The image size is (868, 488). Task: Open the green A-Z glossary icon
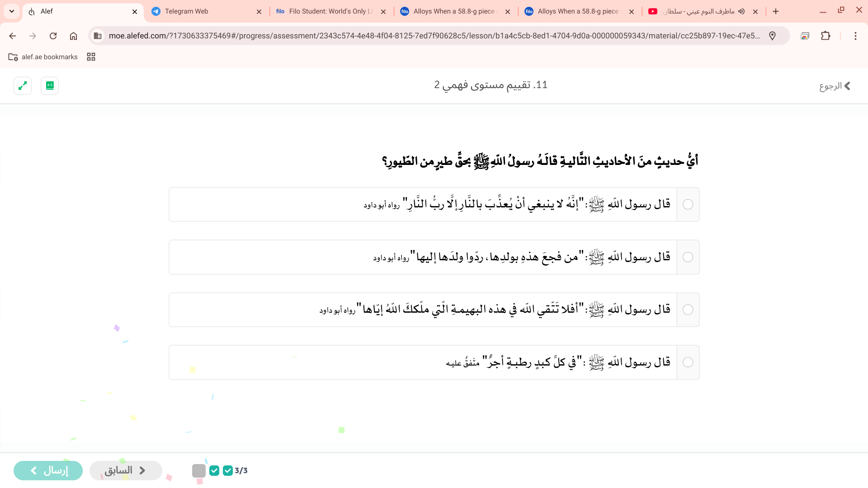[x=50, y=86]
